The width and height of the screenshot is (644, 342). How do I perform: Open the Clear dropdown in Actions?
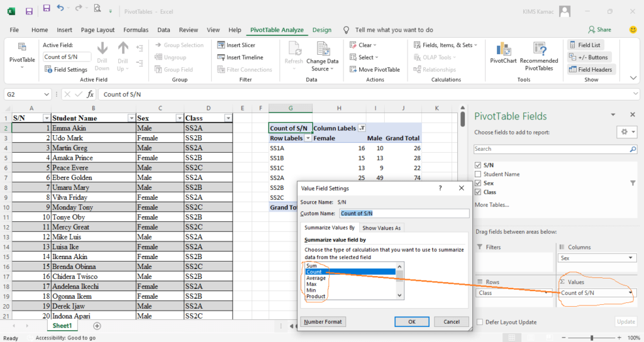(363, 45)
